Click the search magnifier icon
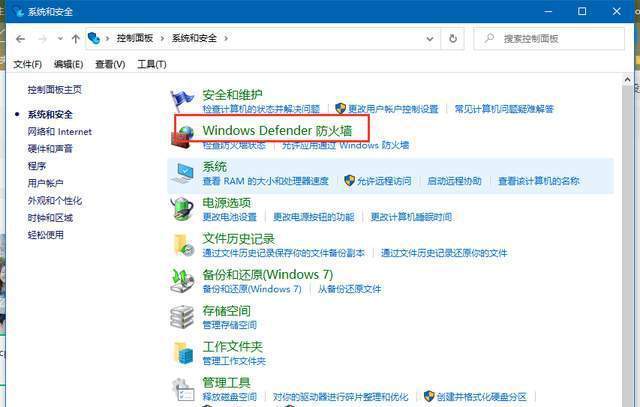This screenshot has width=640, height=407. coord(489,38)
